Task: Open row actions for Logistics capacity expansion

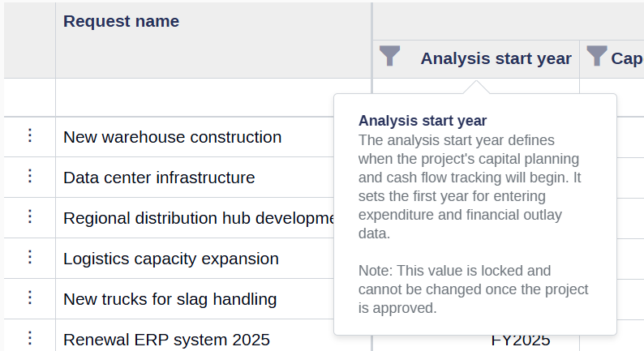Action: 29,258
